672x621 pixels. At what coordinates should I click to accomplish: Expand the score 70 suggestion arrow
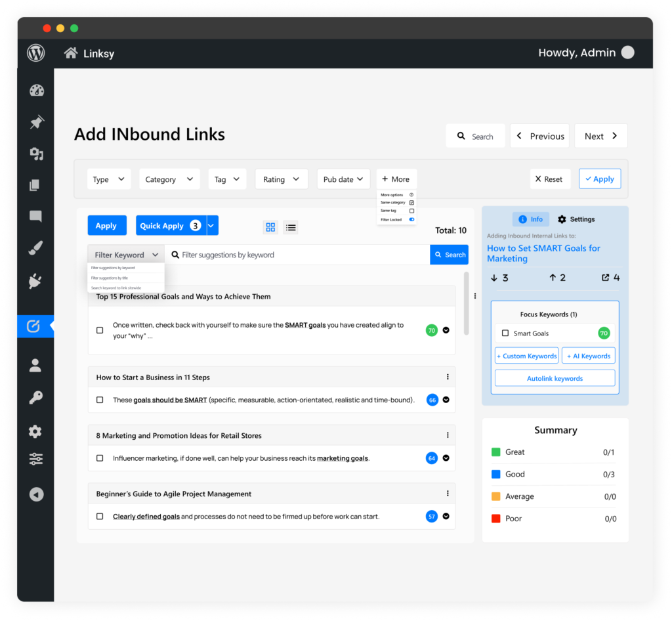pos(446,330)
